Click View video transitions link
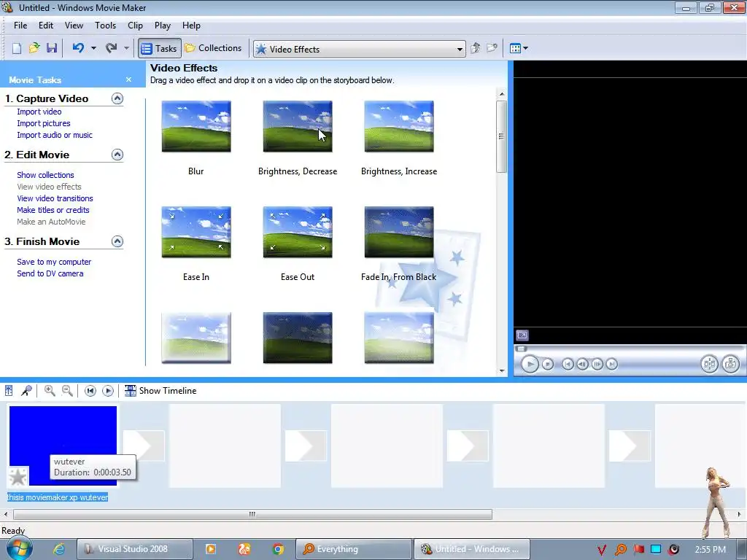The width and height of the screenshot is (747, 560). (x=55, y=198)
